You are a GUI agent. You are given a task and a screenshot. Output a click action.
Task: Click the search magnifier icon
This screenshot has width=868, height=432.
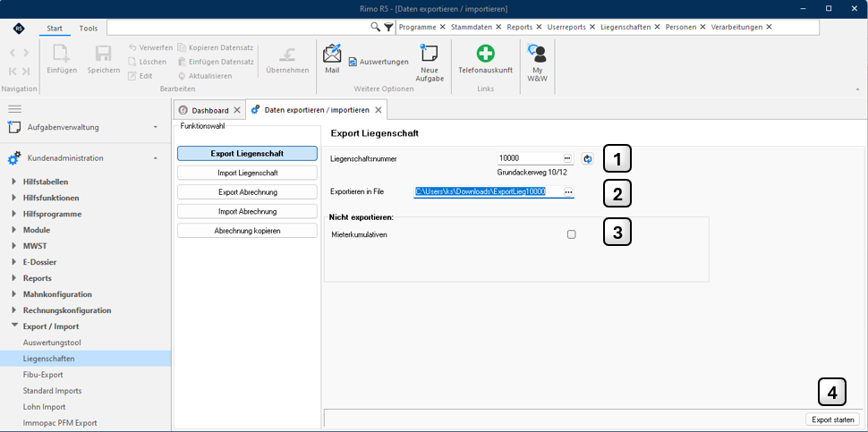[x=375, y=27]
